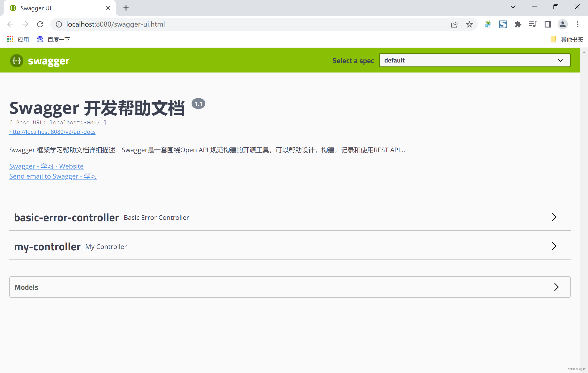
Task: Open Swagger - 学习 - Website link
Action: coord(46,166)
